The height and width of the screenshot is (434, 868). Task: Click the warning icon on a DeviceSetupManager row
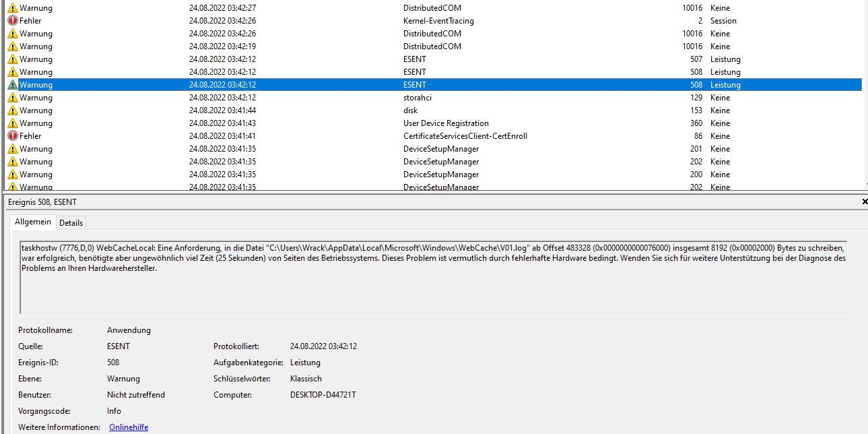point(11,148)
